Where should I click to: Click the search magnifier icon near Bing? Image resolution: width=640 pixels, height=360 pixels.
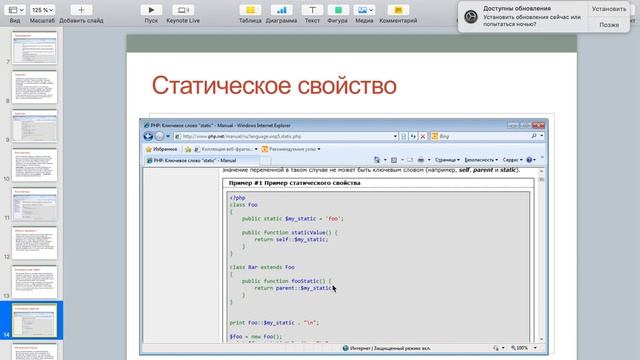534,136
